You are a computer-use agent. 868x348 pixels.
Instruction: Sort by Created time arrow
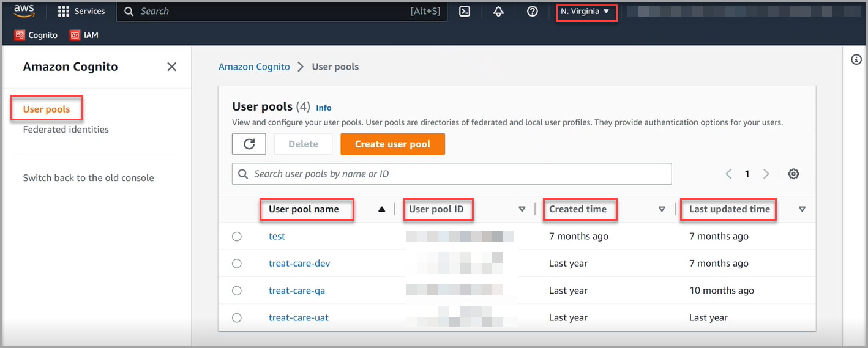[x=662, y=209]
